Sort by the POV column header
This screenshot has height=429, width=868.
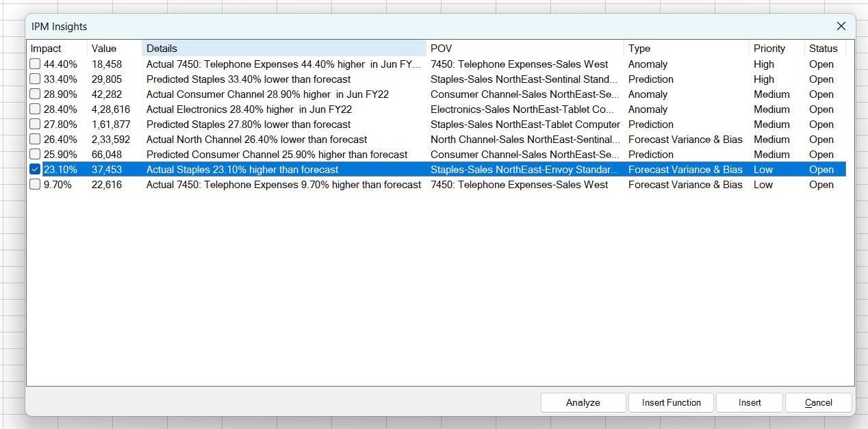tap(525, 49)
